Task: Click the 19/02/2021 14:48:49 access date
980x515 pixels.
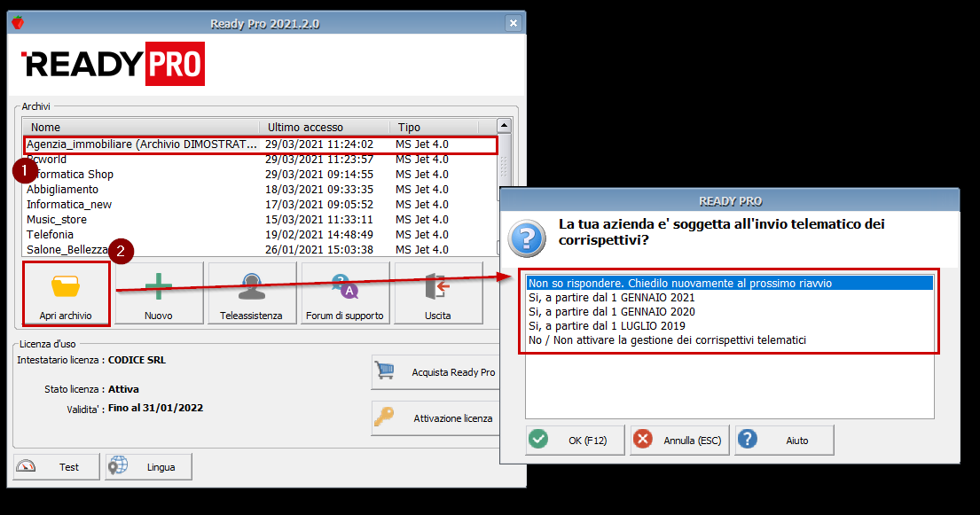Action: (x=318, y=234)
